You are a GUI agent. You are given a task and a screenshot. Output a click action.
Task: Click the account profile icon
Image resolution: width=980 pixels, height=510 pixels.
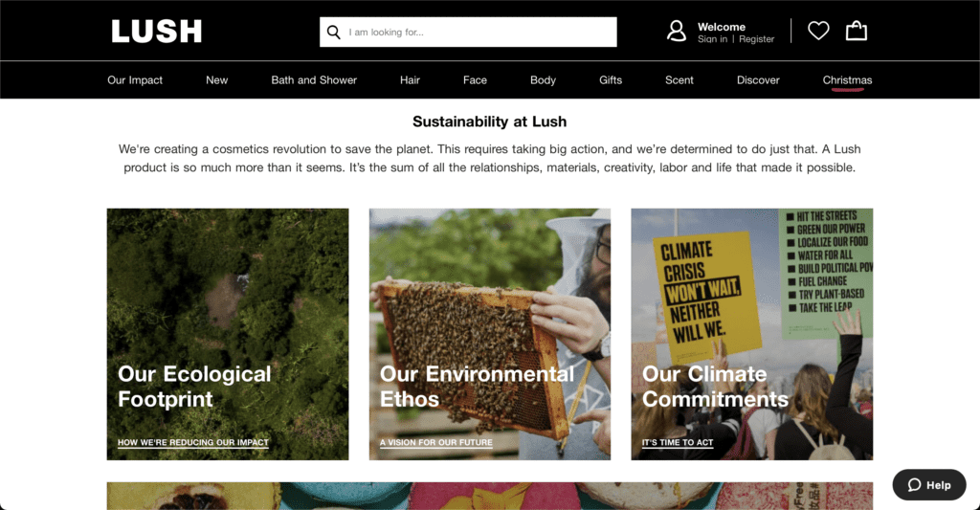677,31
